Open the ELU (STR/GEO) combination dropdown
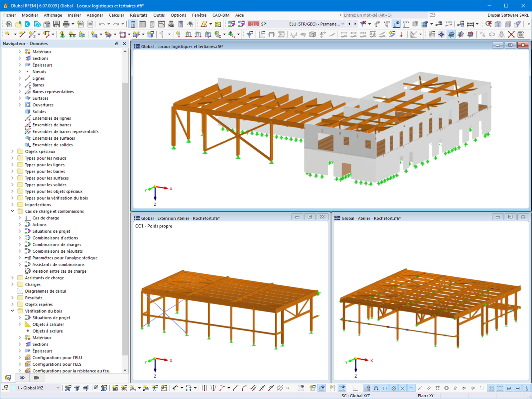Image resolution: width=532 pixels, height=399 pixels. pyautogui.click(x=342, y=24)
